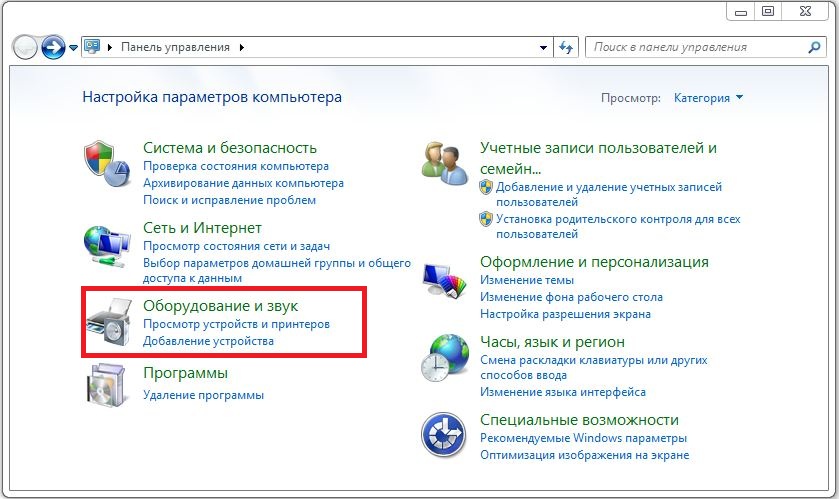Expand arrow before Панель управления breadcrumb
The image size is (839, 499).
pos(110,48)
